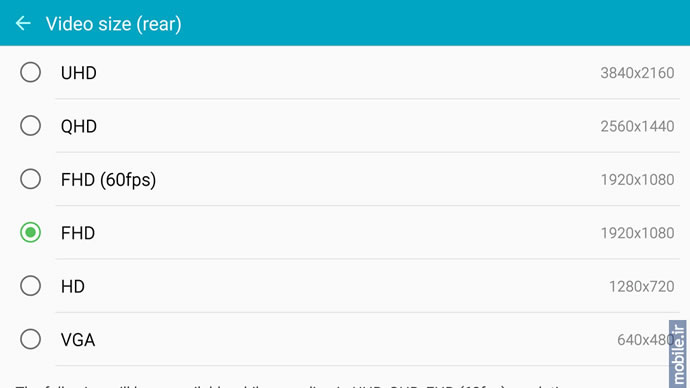Click the 3840x2160 resolution value

point(637,73)
